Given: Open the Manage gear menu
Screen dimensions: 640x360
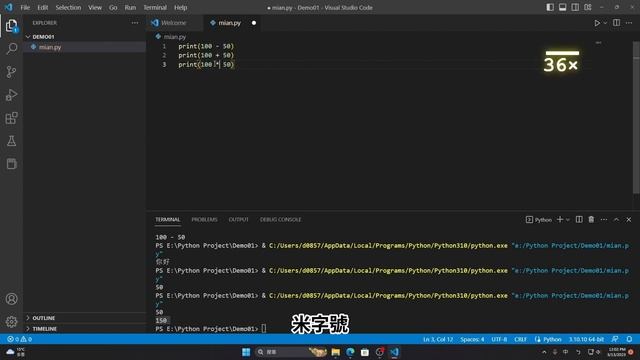Looking at the screenshot, I should click(x=11, y=322).
